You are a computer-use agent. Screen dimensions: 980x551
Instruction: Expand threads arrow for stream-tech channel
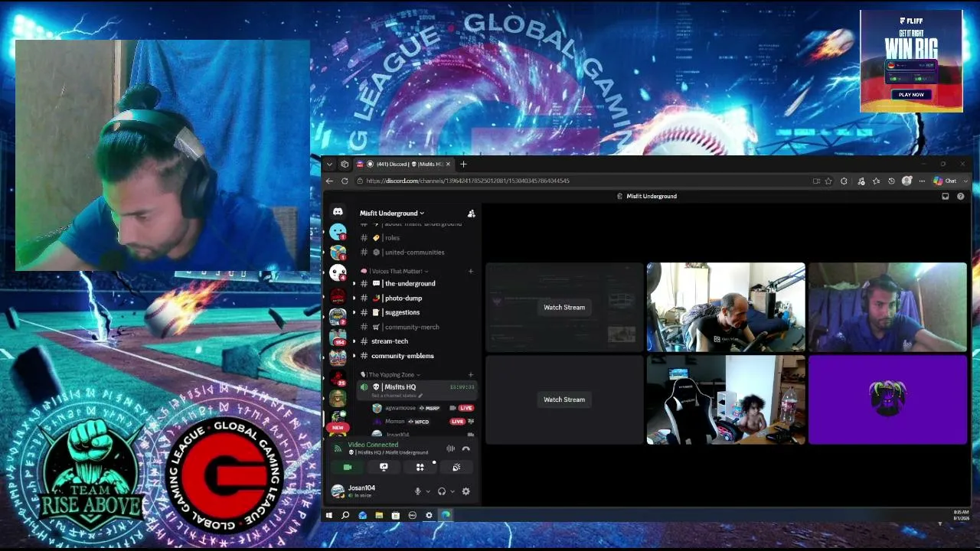[354, 341]
